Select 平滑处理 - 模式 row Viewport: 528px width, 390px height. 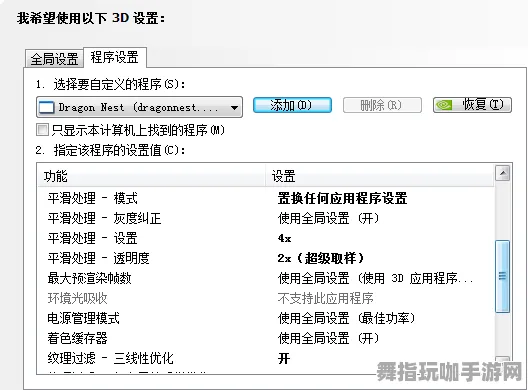tap(266, 198)
